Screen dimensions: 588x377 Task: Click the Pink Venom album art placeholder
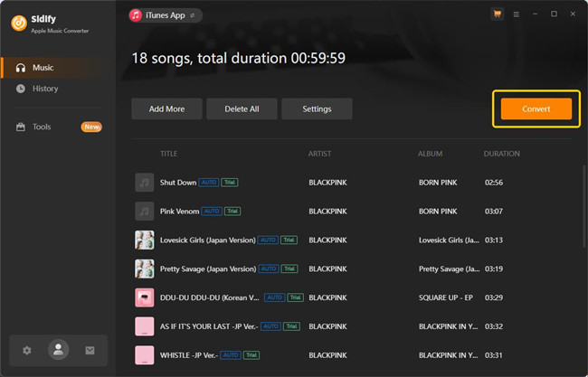click(145, 212)
